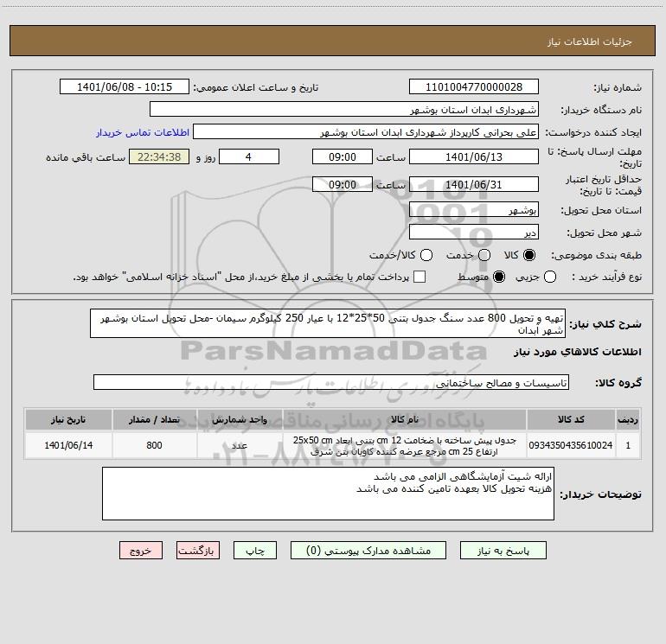Click the خروج exit button
Viewport: 666px width, 644px height.
pos(141,551)
